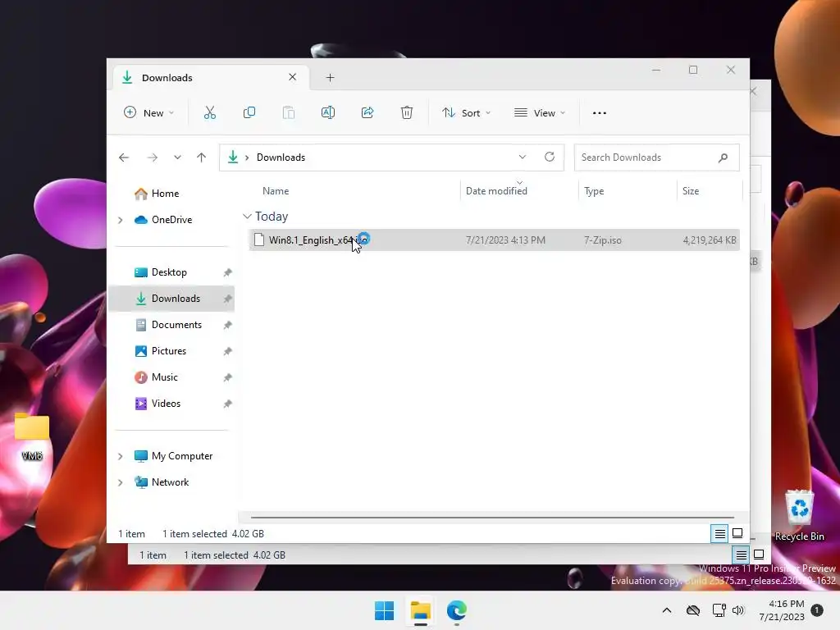Sort by Size column header
The width and height of the screenshot is (840, 630).
(691, 190)
